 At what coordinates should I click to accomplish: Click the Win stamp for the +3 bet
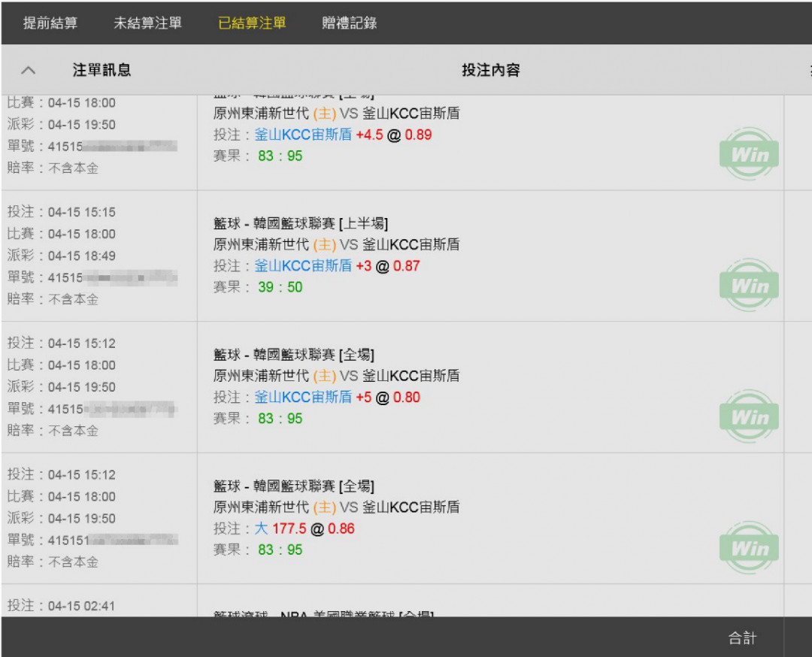(x=749, y=285)
